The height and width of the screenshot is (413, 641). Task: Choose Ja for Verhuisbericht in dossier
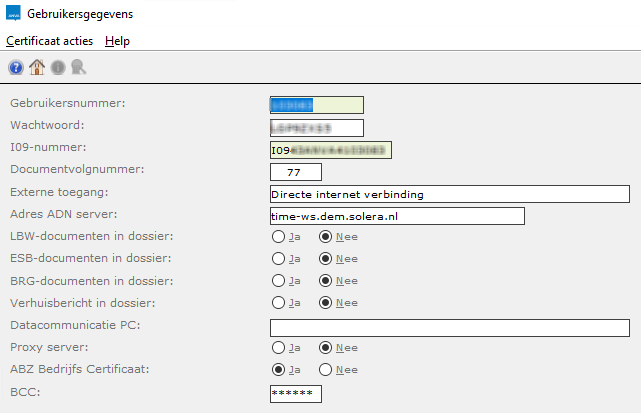pyautogui.click(x=278, y=303)
